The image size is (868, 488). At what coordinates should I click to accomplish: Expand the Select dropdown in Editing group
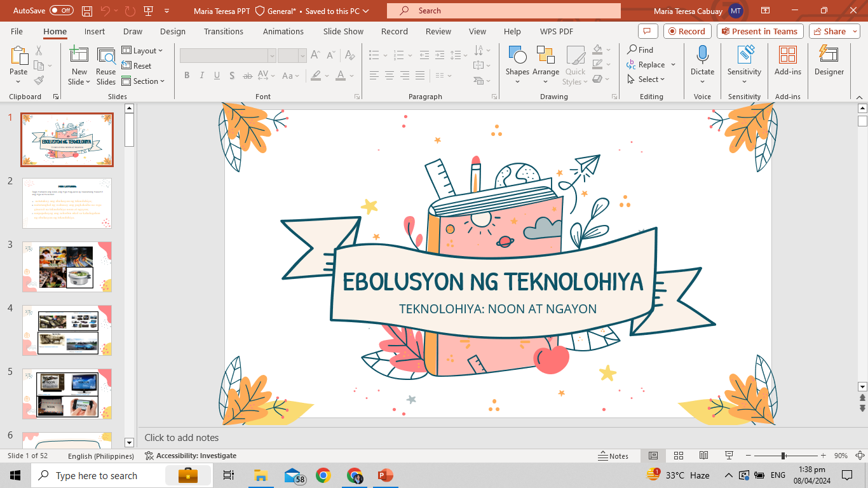click(646, 79)
